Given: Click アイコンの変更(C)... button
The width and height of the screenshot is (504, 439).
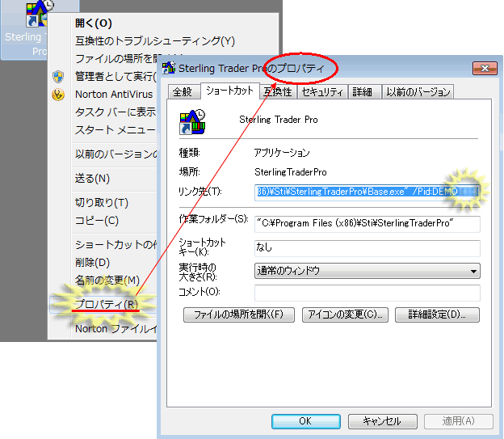Looking at the screenshot, I should click(x=345, y=314).
